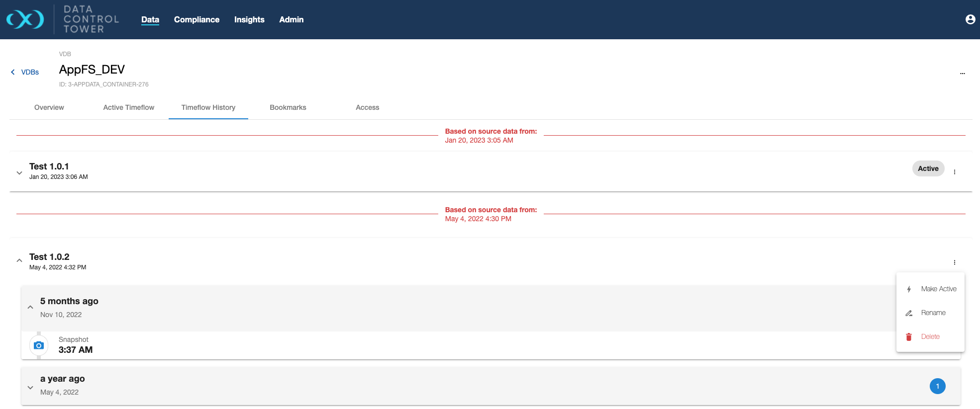Open the Active Timeflow tab
The width and height of the screenshot is (980, 409).
(128, 107)
